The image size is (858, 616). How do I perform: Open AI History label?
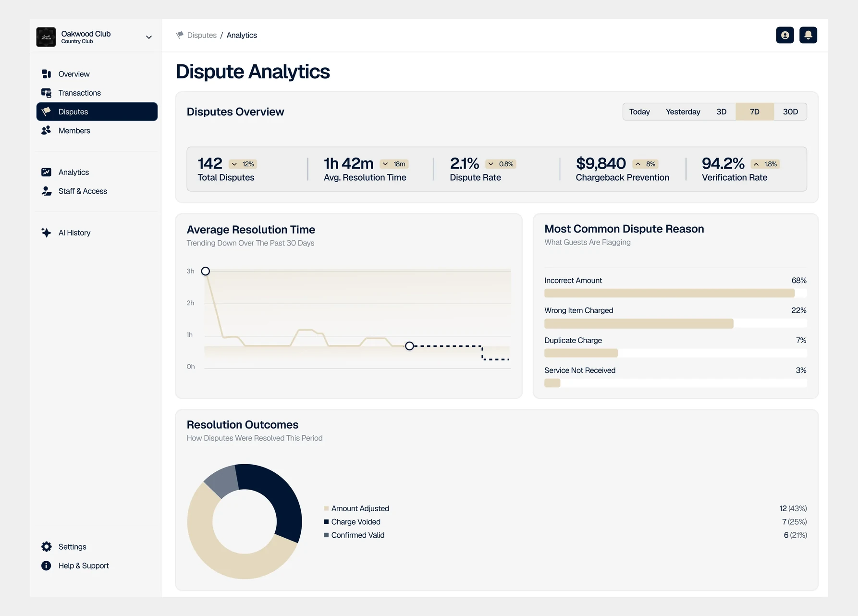pyautogui.click(x=74, y=233)
